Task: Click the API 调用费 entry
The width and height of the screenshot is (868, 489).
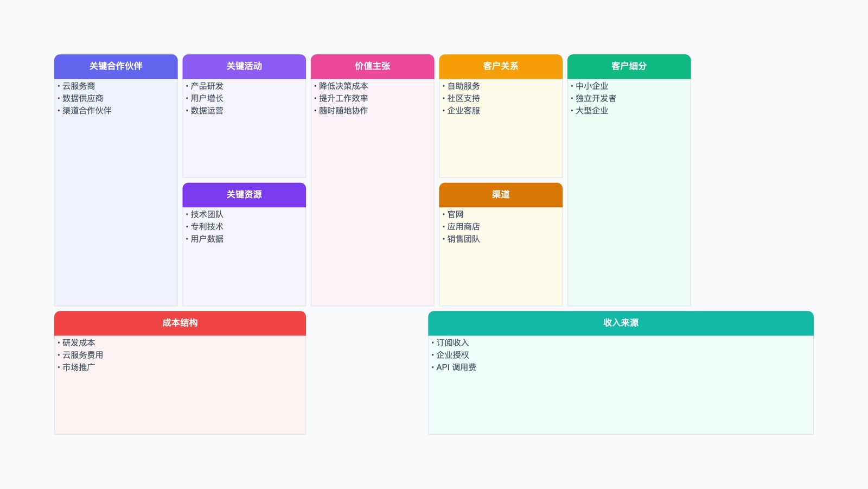Action: tap(457, 367)
